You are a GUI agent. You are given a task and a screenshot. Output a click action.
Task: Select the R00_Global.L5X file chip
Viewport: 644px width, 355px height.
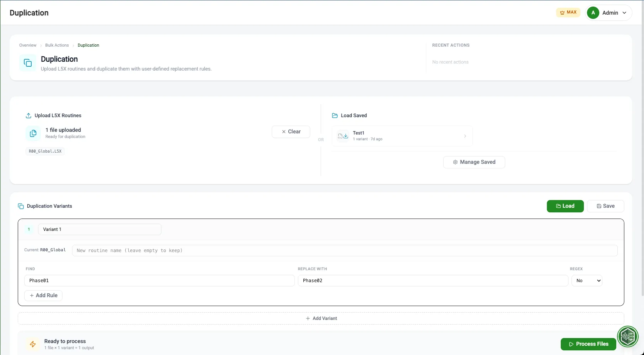coord(45,151)
